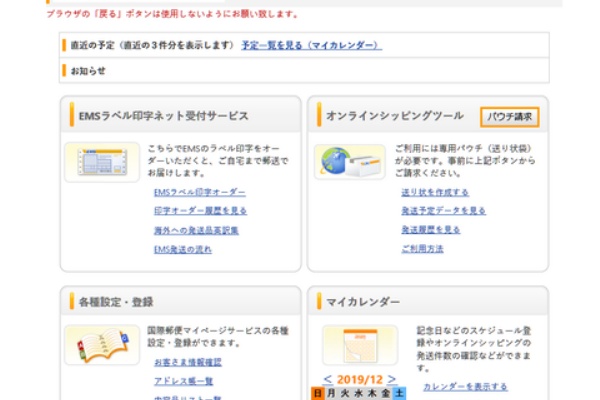The width and height of the screenshot is (600, 400).
Task: Click the 各種設定・登録 heading
Action: coord(116,302)
